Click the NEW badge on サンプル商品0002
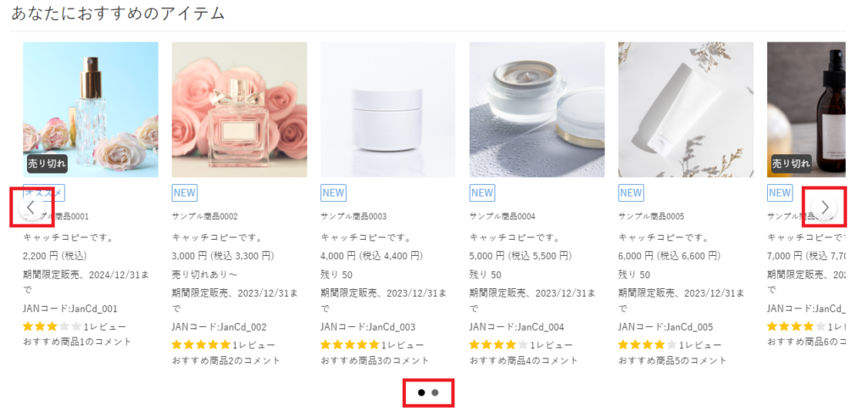The height and width of the screenshot is (417, 868). tap(184, 192)
